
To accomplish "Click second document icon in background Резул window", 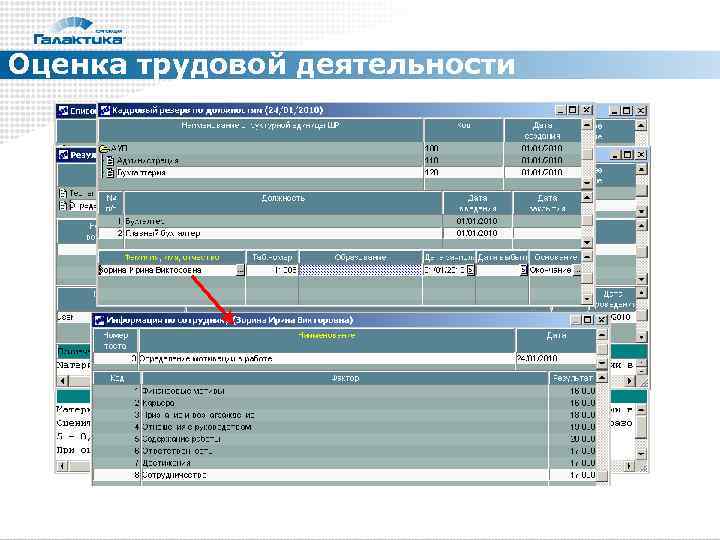I will (x=63, y=206).
